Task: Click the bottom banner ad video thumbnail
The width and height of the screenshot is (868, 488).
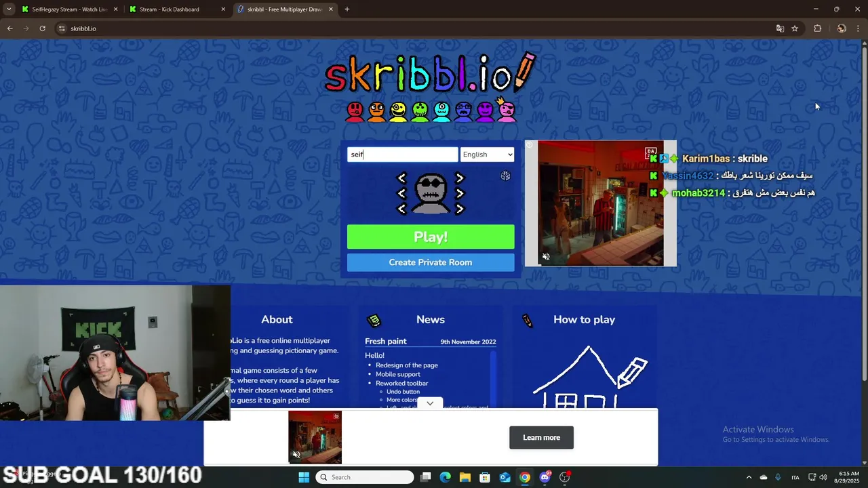Action: point(315,437)
